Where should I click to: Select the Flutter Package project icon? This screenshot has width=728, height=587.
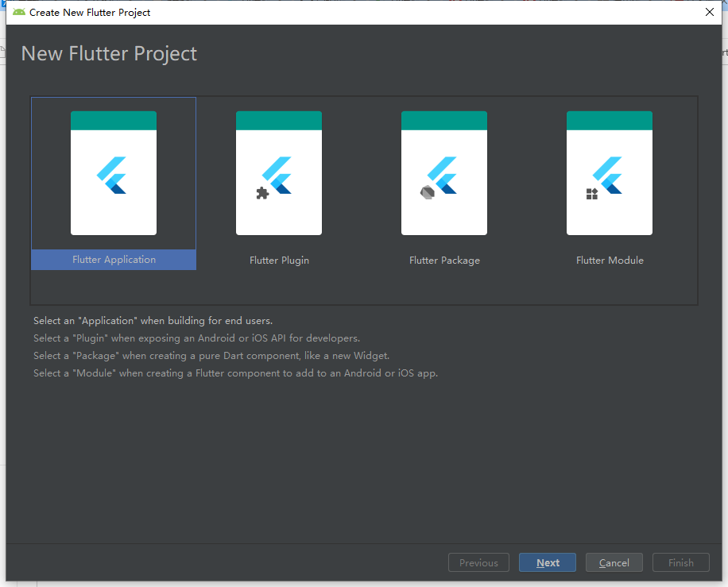(443, 173)
